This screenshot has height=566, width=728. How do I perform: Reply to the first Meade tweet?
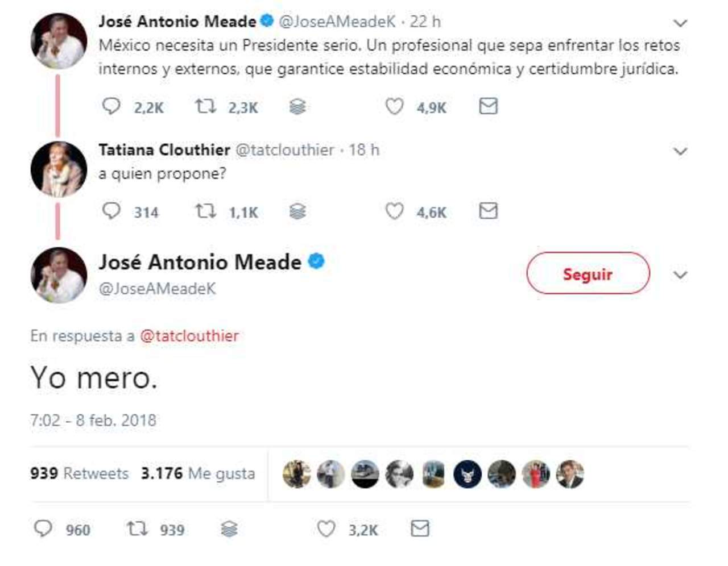point(111,106)
